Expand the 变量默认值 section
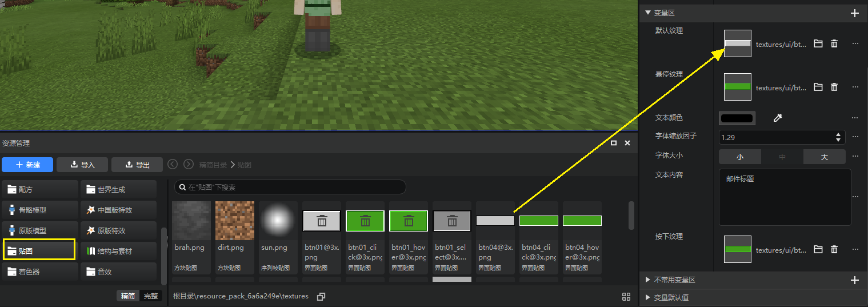 (x=647, y=297)
